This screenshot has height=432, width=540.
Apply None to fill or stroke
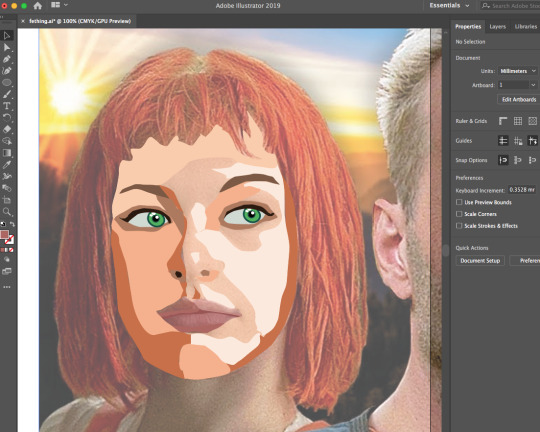click(11, 250)
